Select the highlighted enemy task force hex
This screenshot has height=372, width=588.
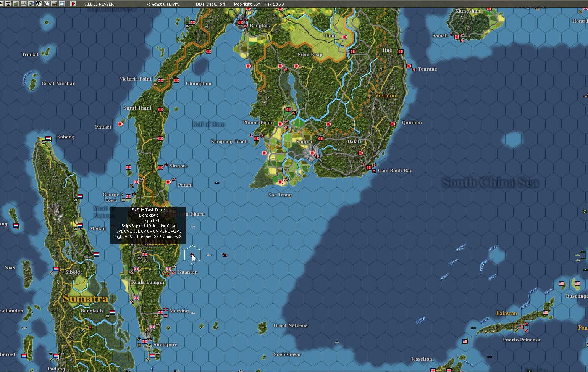[192, 254]
